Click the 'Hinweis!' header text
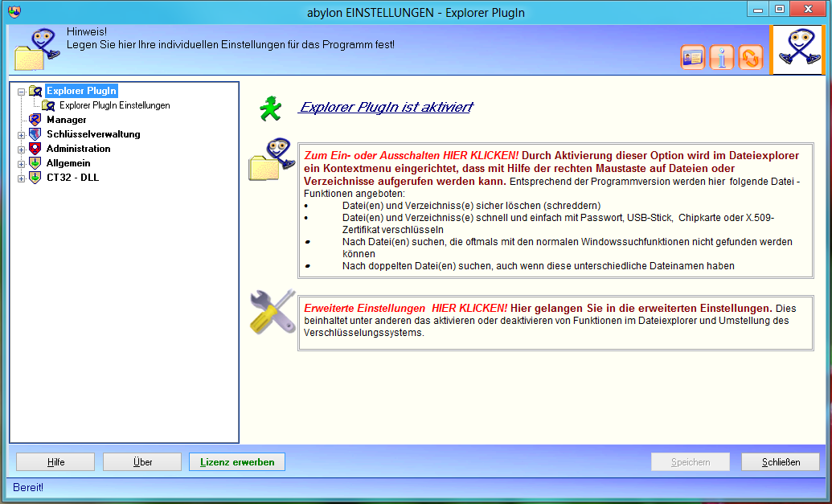The image size is (832, 504). [87, 32]
